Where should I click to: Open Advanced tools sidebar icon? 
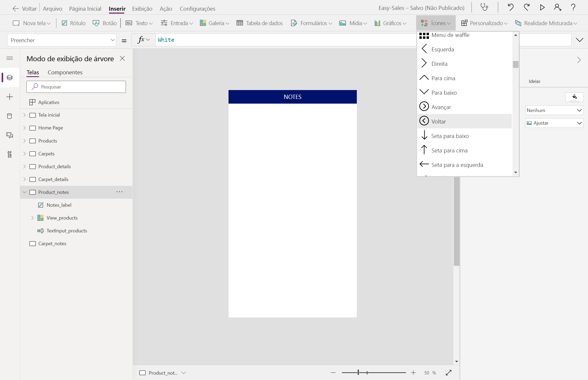click(x=10, y=155)
